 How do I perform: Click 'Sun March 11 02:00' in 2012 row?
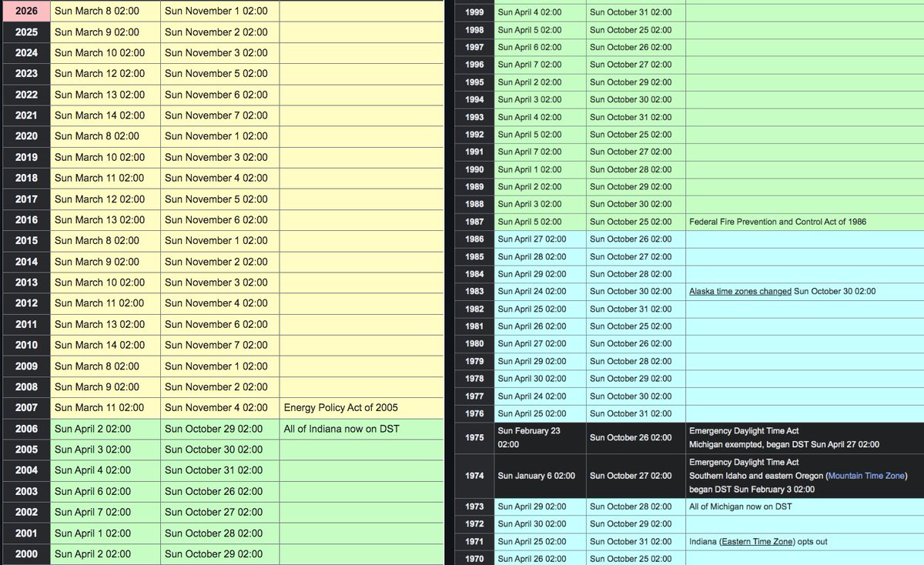(x=99, y=303)
